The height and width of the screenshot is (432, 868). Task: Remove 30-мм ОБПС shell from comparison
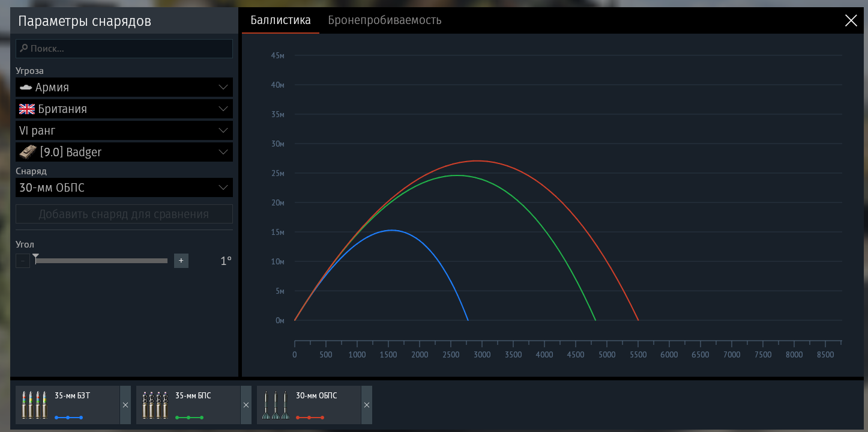click(x=367, y=405)
